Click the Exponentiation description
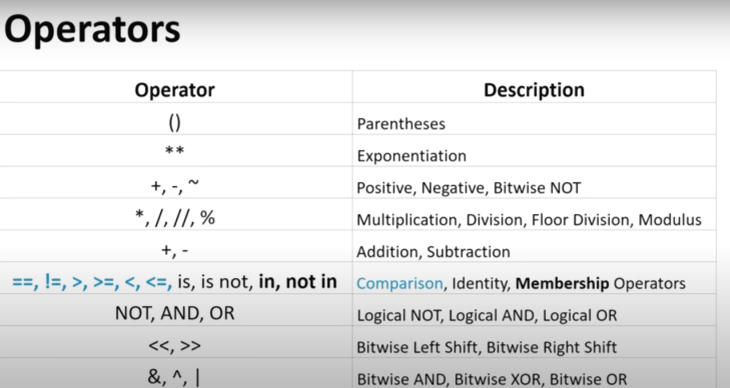This screenshot has height=388, width=730. point(412,156)
